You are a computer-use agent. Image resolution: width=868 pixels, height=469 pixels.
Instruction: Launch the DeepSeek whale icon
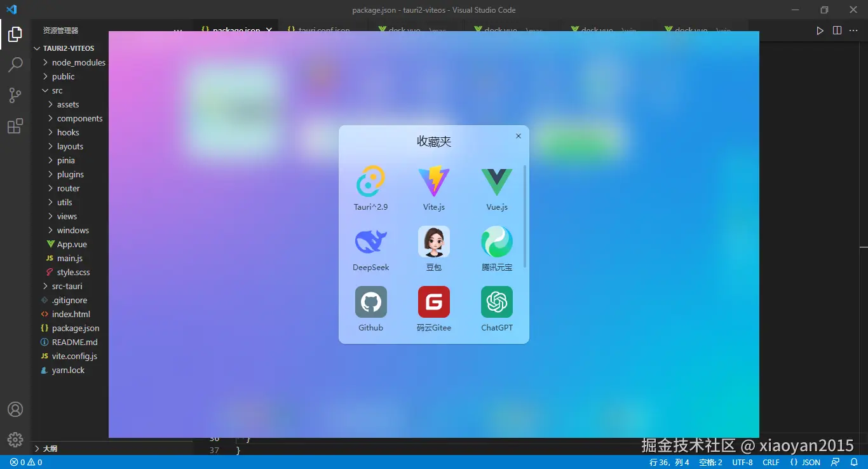(370, 242)
